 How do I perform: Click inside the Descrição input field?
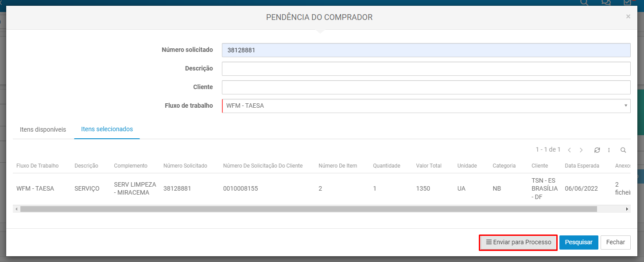tap(427, 68)
